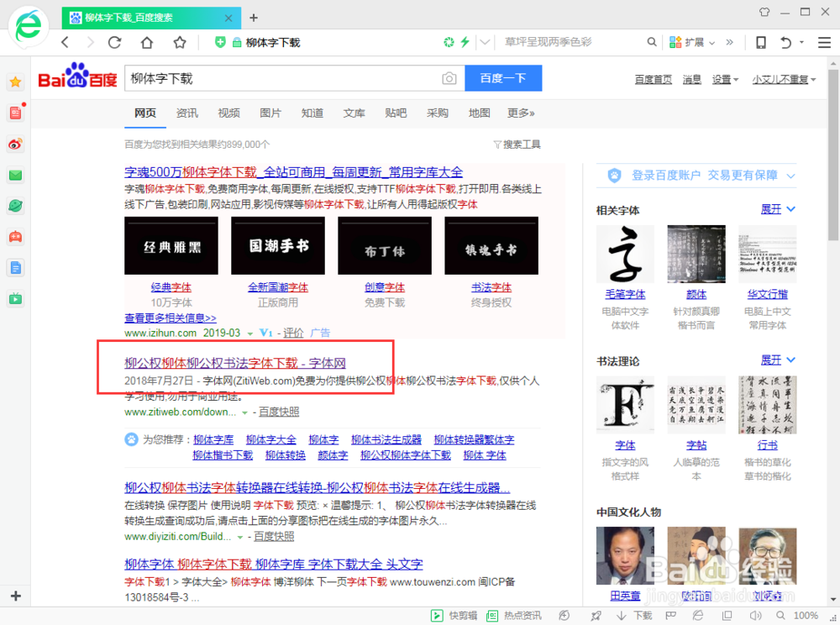Switch to the 资讯 tab
Viewport: 840px width, 625px height.
coord(187,113)
